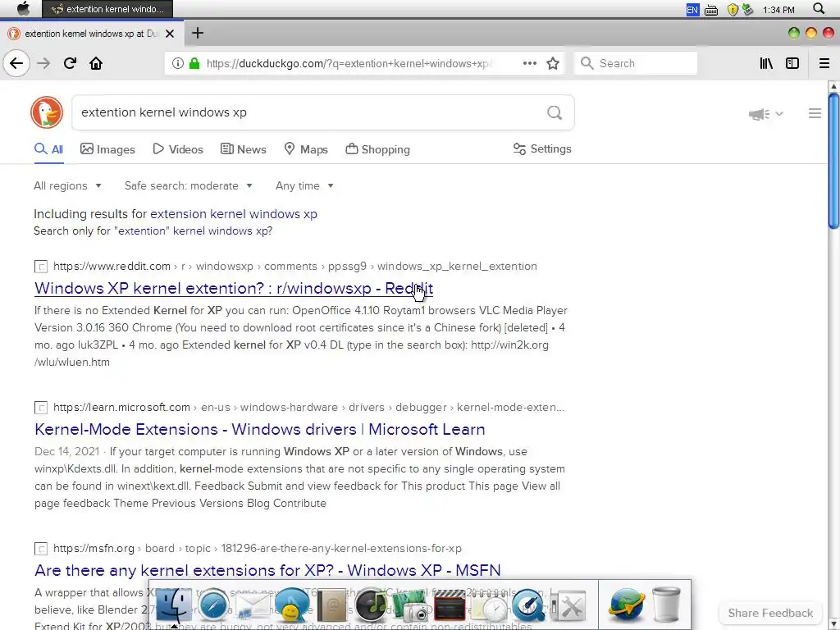Open System Preferences tools dock icon
This screenshot has height=630, width=840.
(x=568, y=605)
